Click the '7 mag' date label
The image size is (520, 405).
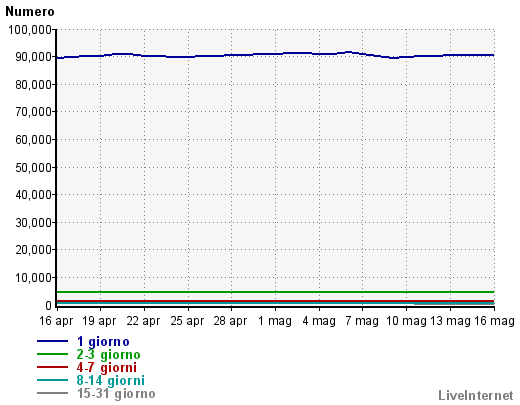click(362, 321)
